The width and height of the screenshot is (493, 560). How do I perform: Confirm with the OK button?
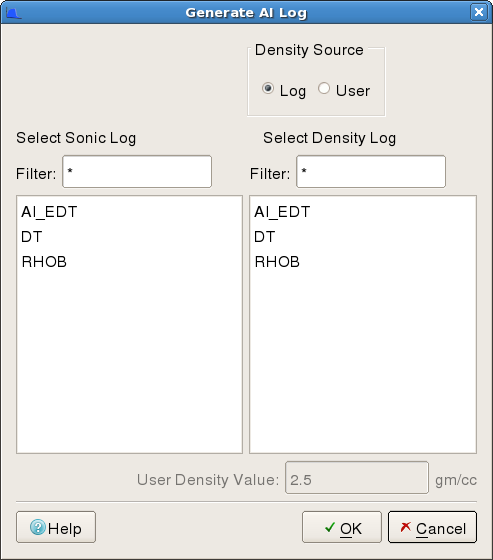342,527
